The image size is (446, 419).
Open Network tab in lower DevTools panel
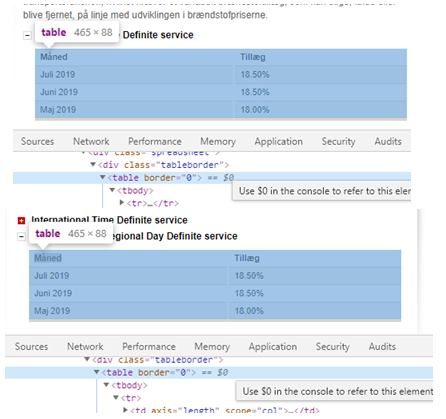coord(85,346)
